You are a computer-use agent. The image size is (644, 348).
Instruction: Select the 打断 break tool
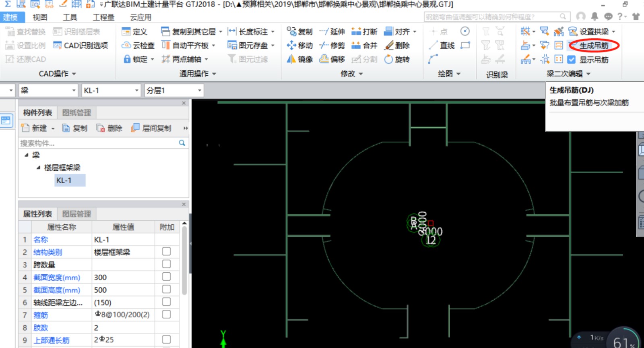[x=364, y=31]
